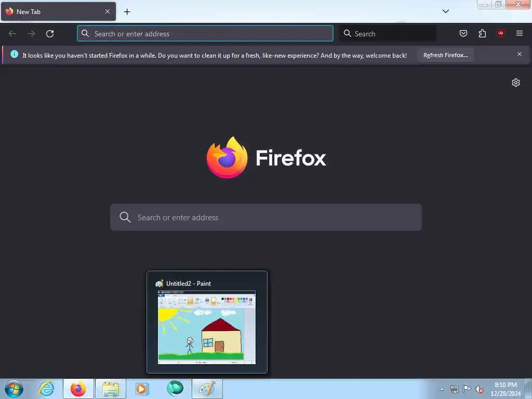The width and height of the screenshot is (532, 399).
Task: Open Windows Explorer from taskbar
Action: (111, 389)
